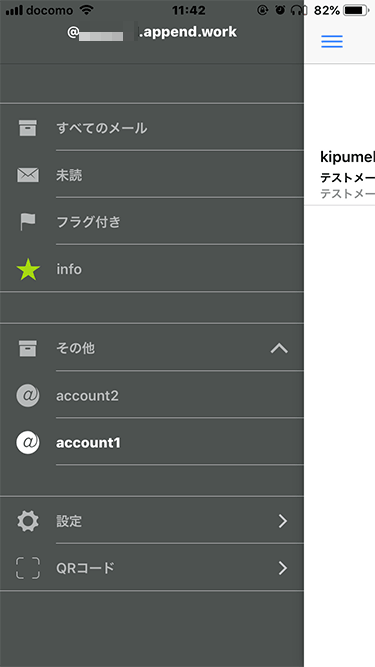The height and width of the screenshot is (667, 375).
Task: Click the white @ icon for account1
Action: pos(28,443)
